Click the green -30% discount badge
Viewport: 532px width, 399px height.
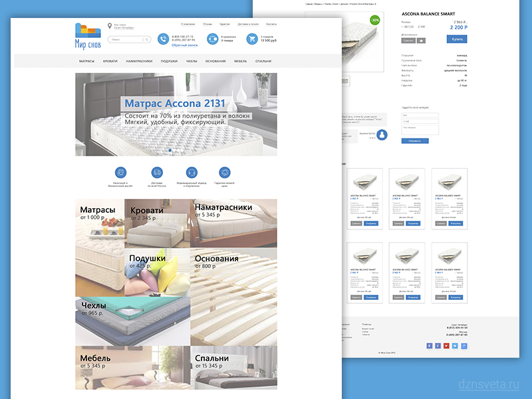tap(374, 20)
